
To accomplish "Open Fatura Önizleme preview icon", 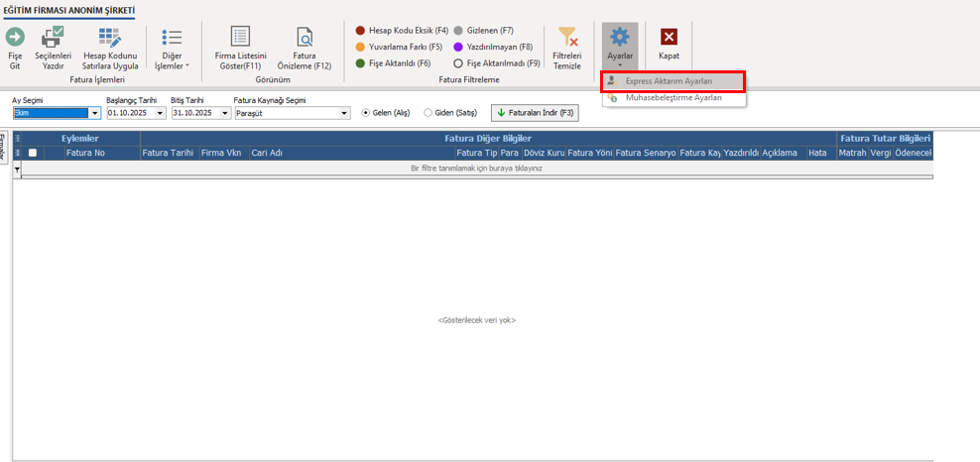I will [x=305, y=38].
